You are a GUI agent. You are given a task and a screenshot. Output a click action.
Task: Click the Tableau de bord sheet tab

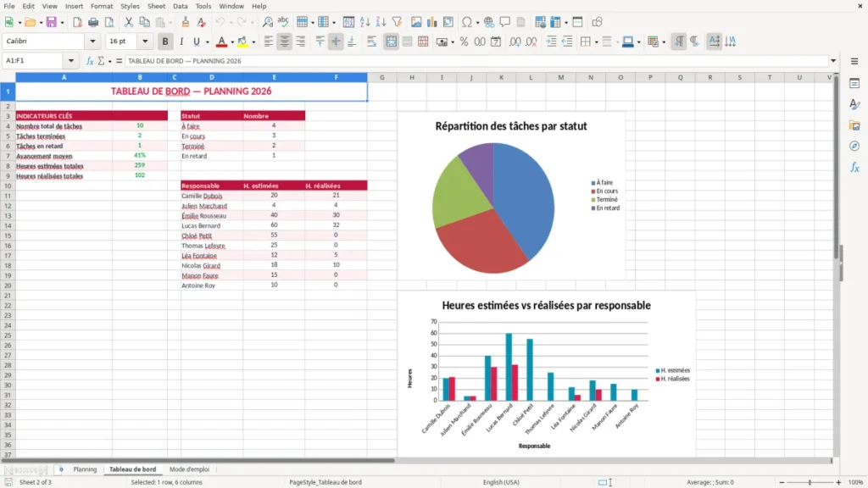[x=133, y=469]
